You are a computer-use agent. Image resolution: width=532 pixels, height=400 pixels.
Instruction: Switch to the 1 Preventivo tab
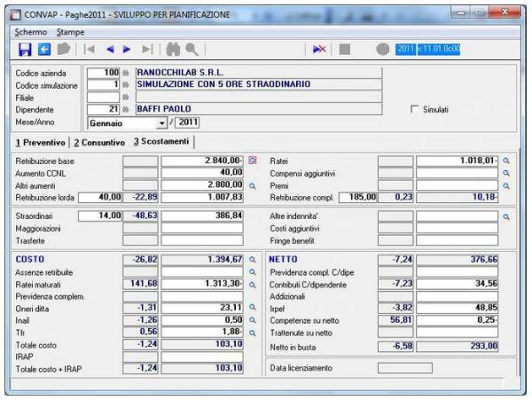(41, 143)
